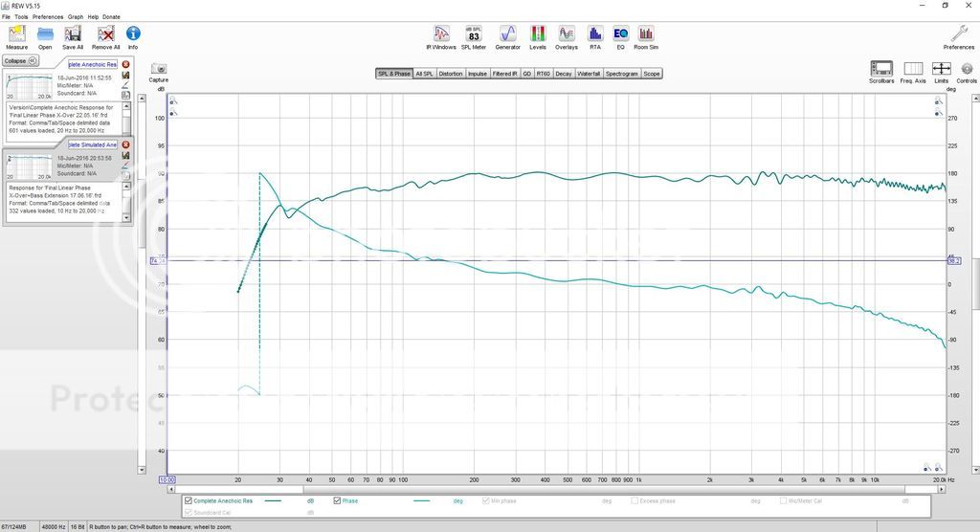Click the Measure toolbar icon
Image resolution: width=980 pixels, height=532 pixels.
(16, 36)
